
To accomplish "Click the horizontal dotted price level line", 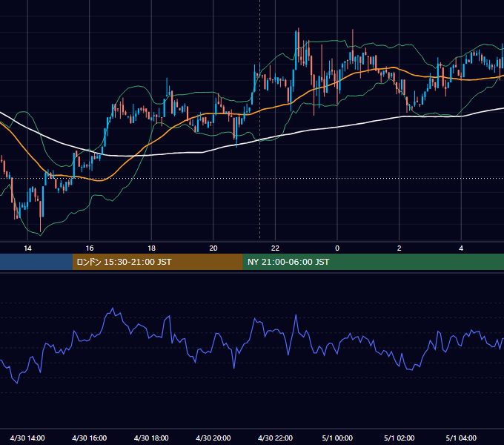I will (252, 178).
